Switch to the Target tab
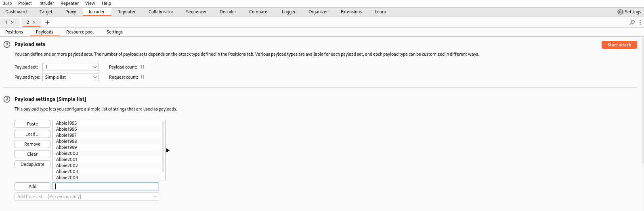This screenshot has width=644, height=211. [x=46, y=12]
